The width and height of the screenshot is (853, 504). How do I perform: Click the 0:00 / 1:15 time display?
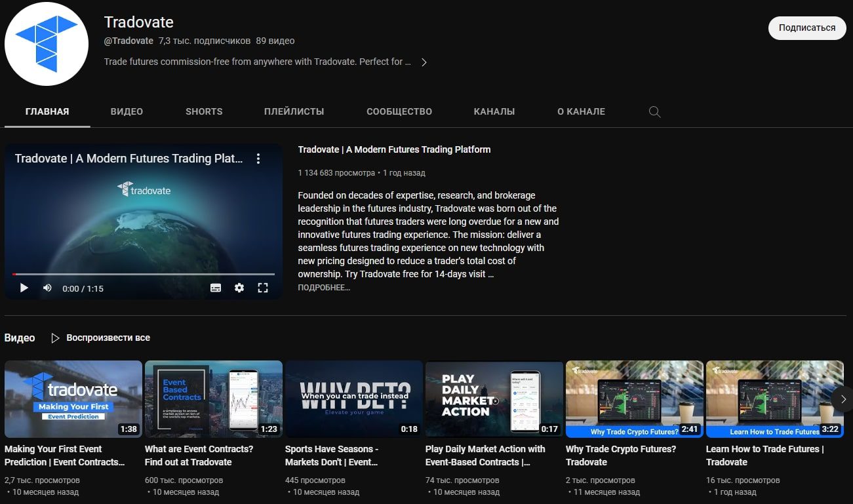[x=83, y=288]
